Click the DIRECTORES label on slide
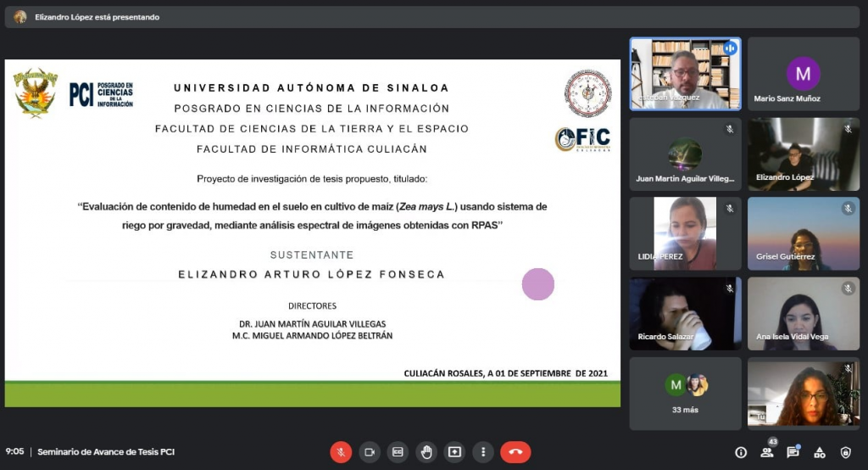868x470 pixels. 312,306
